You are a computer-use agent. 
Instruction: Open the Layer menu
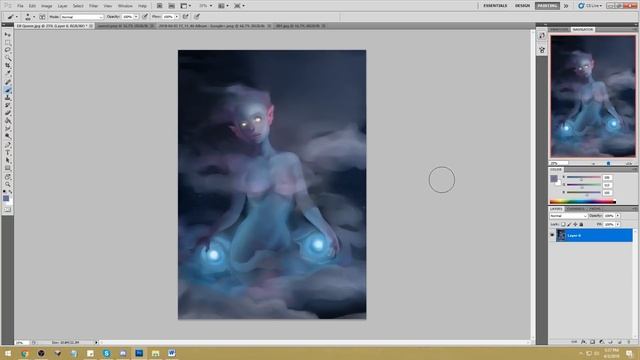pos(62,6)
